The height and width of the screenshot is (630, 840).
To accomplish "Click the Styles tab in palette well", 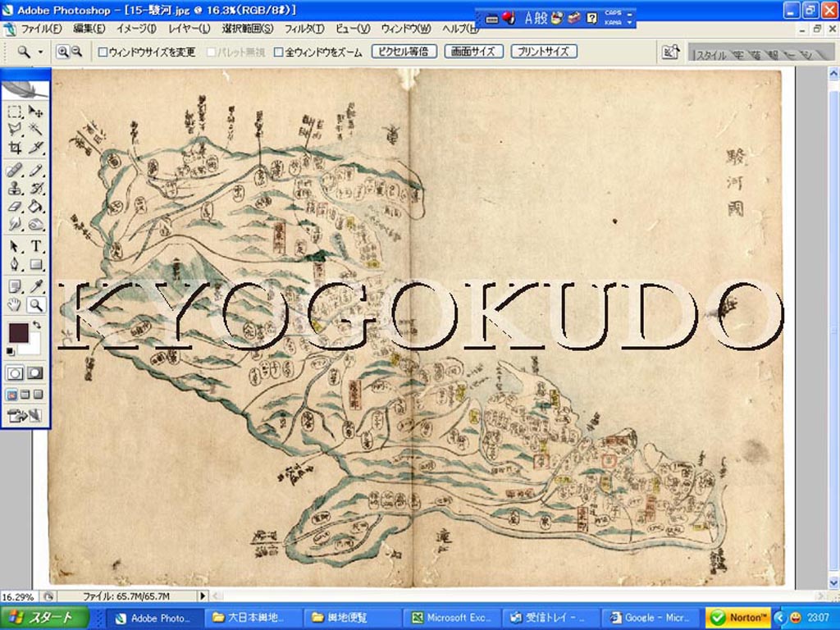I will 711,55.
